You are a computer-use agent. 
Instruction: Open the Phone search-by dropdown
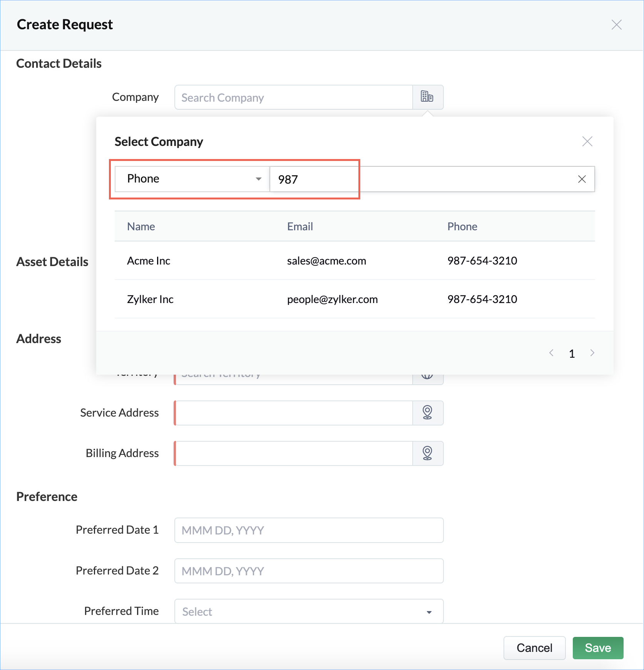(x=192, y=179)
